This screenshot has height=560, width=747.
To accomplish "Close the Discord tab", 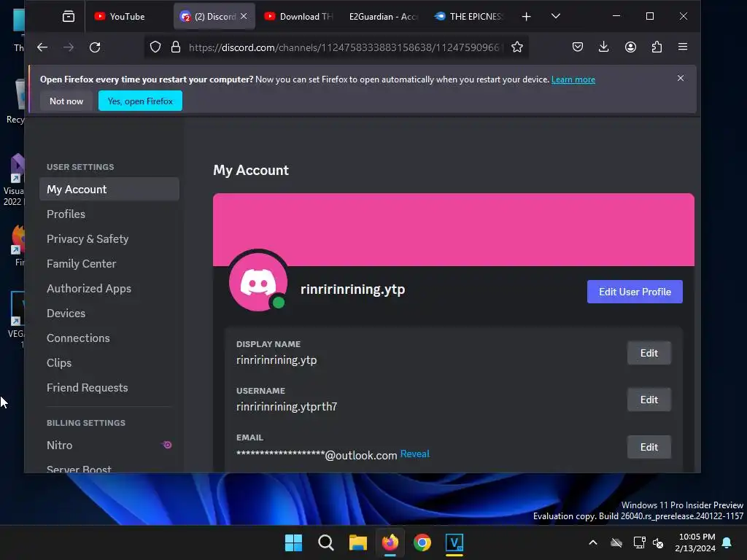I will [x=244, y=16].
